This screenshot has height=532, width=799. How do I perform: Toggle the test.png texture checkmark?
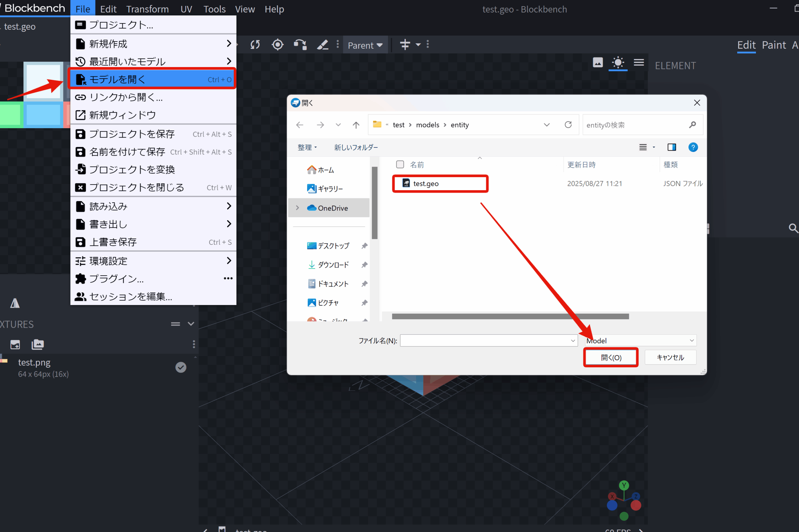coord(181,367)
